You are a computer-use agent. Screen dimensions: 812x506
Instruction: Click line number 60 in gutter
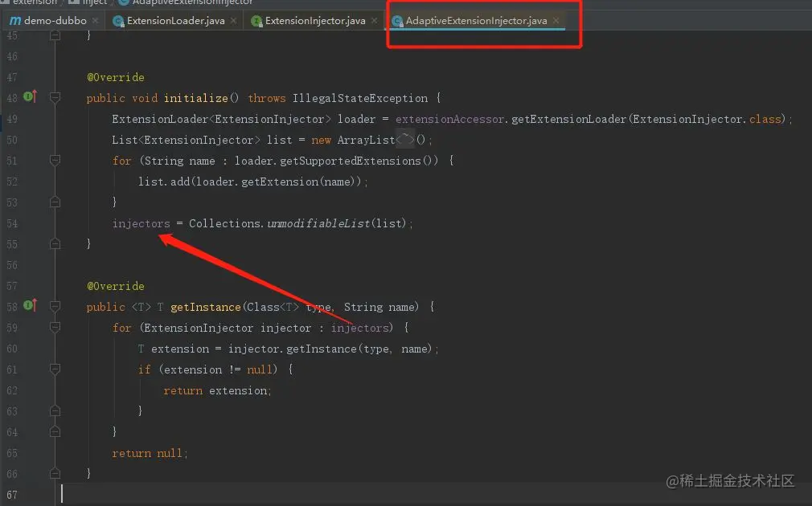12,349
